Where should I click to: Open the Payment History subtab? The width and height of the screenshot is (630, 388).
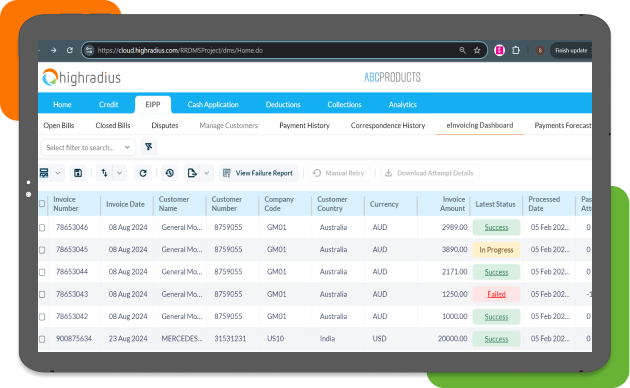click(305, 125)
